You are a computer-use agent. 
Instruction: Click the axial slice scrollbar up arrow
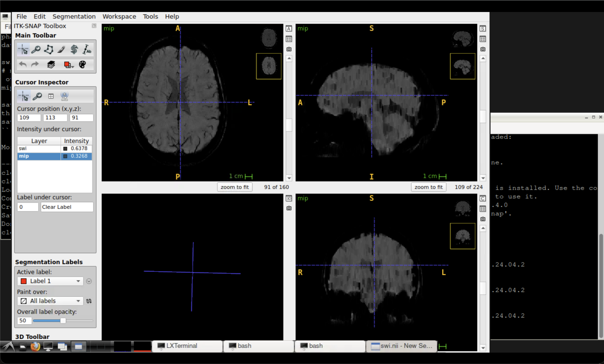(289, 59)
